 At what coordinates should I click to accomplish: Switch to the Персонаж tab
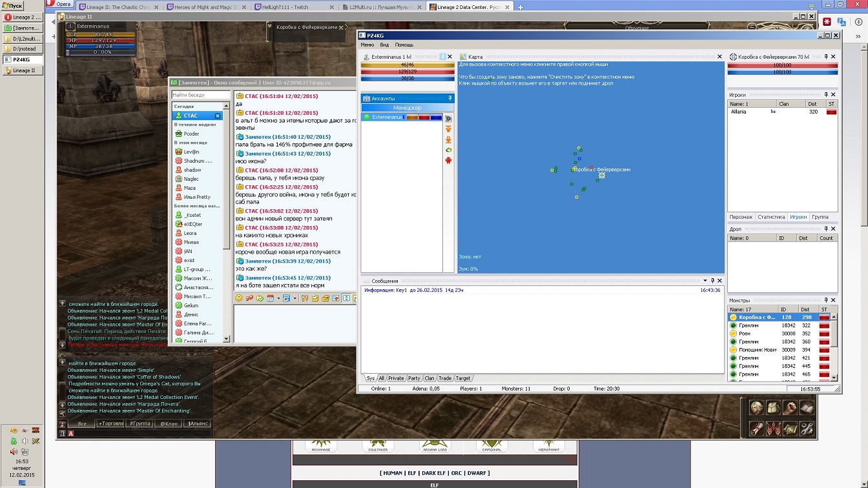pos(741,217)
